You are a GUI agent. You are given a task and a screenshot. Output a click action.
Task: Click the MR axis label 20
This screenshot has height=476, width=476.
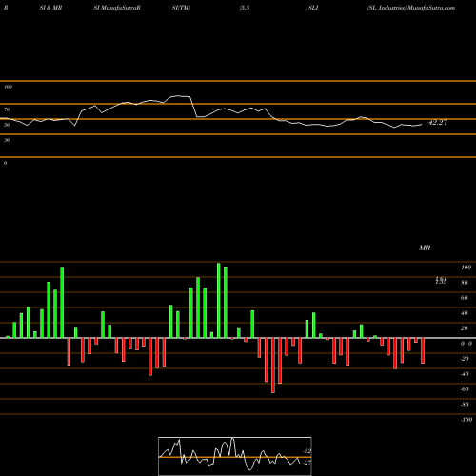point(465,328)
